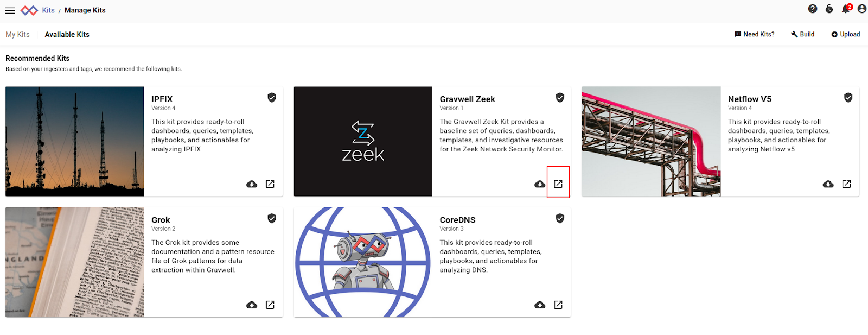Open the notifications bell icon

point(845,9)
